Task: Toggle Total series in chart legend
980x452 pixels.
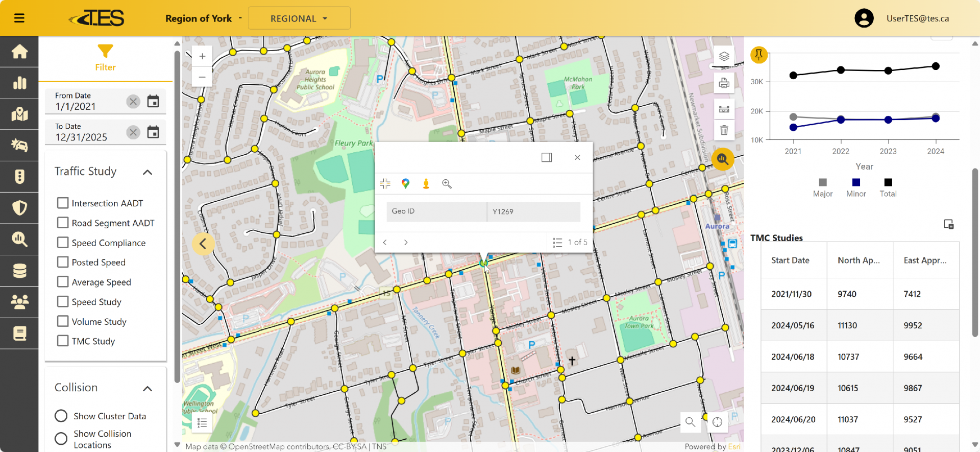Action: [x=888, y=187]
